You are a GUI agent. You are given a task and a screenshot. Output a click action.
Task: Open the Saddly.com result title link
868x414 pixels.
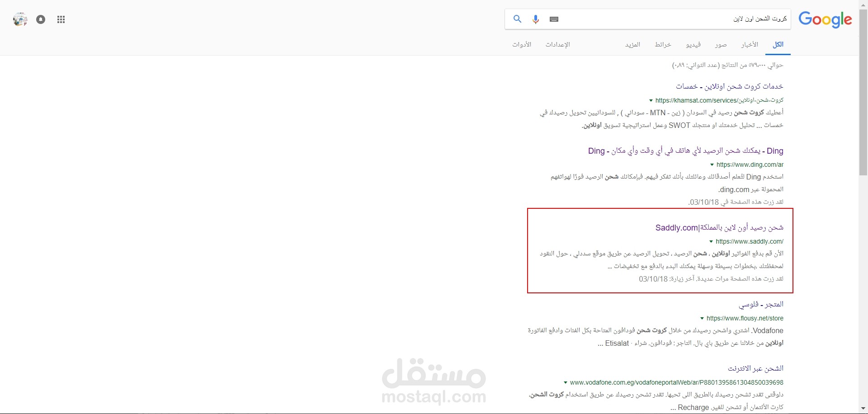click(x=719, y=227)
